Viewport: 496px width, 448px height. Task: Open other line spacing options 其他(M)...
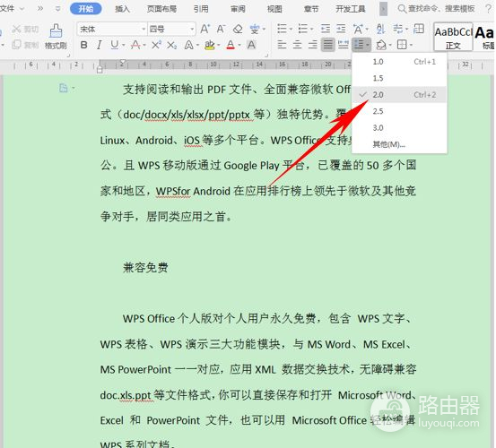point(399,144)
